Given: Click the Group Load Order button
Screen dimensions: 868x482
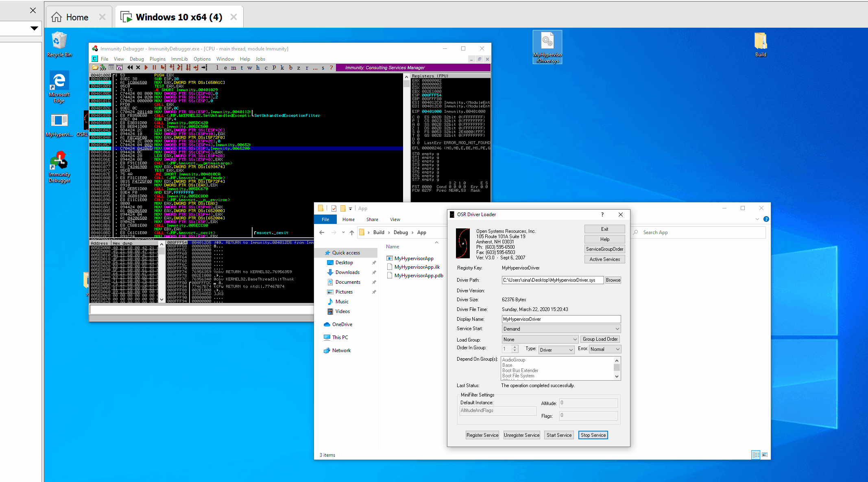Looking at the screenshot, I should click(600, 339).
